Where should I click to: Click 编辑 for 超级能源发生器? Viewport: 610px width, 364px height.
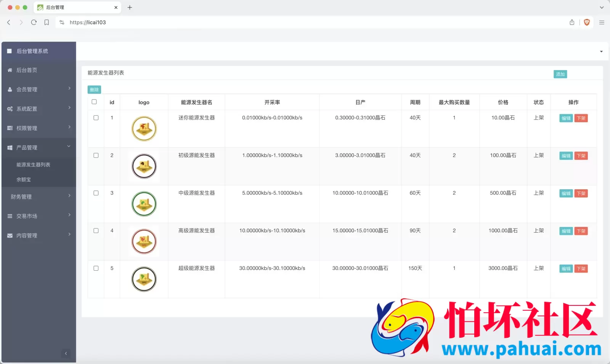pos(566,269)
